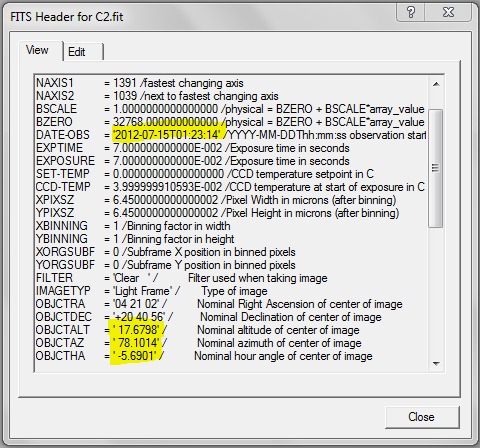480x448 pixels.
Task: Click the OBJCTRA right ascension line
Action: click(x=219, y=304)
